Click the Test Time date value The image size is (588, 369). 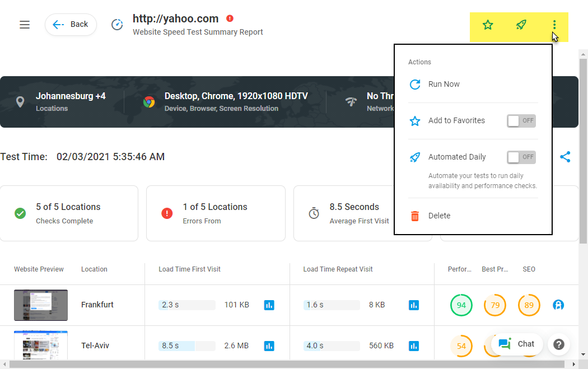click(x=111, y=157)
